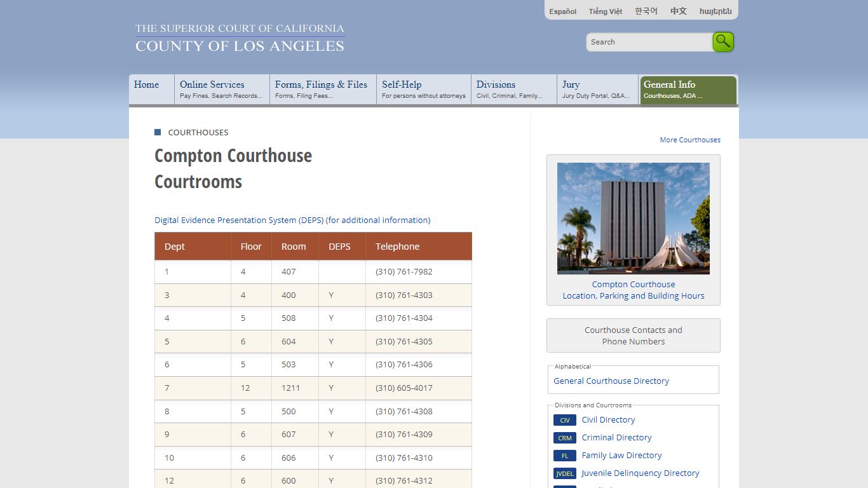Click Courthouse Contacts and Phone Numbers button
Viewport: 868px width, 488px height.
(634, 335)
